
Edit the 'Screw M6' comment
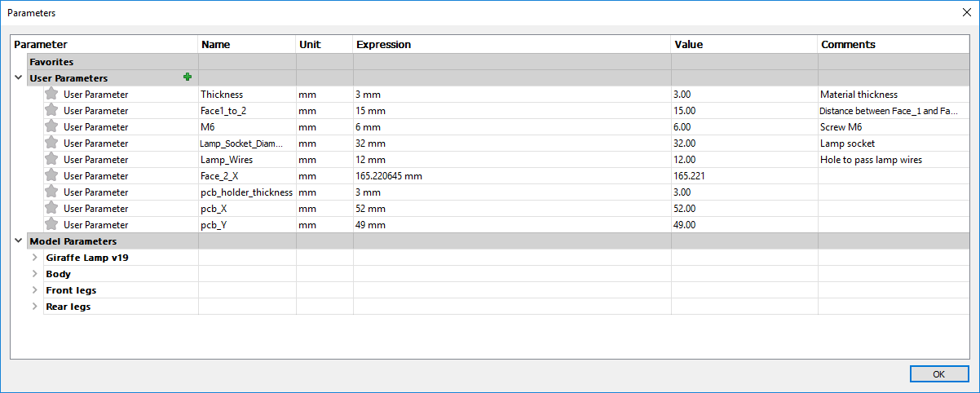click(x=893, y=127)
